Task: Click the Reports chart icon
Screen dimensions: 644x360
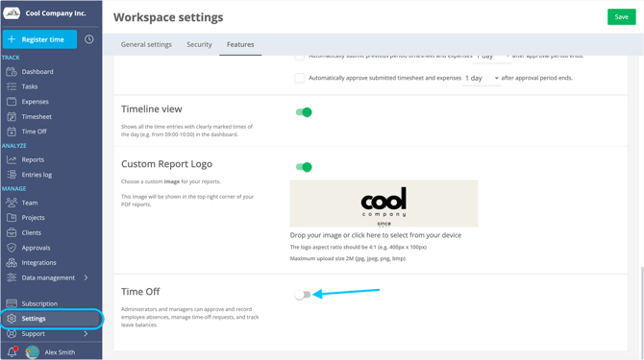Action: 12,159
